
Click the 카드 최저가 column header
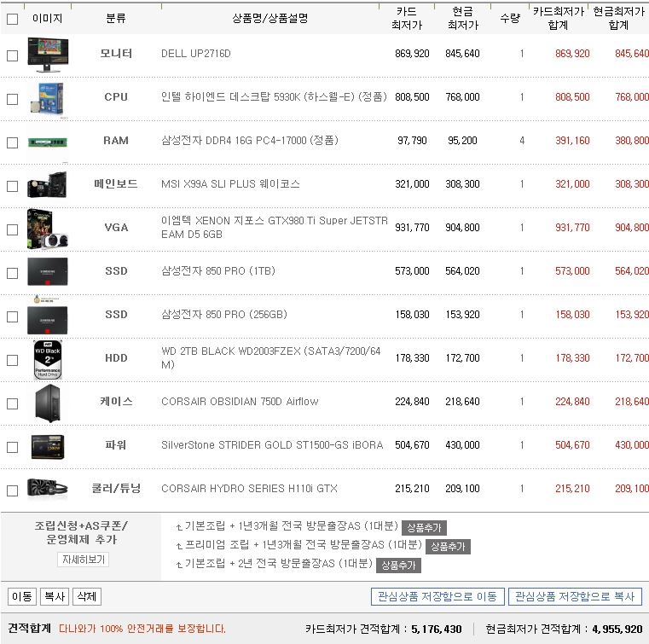pyautogui.click(x=407, y=18)
